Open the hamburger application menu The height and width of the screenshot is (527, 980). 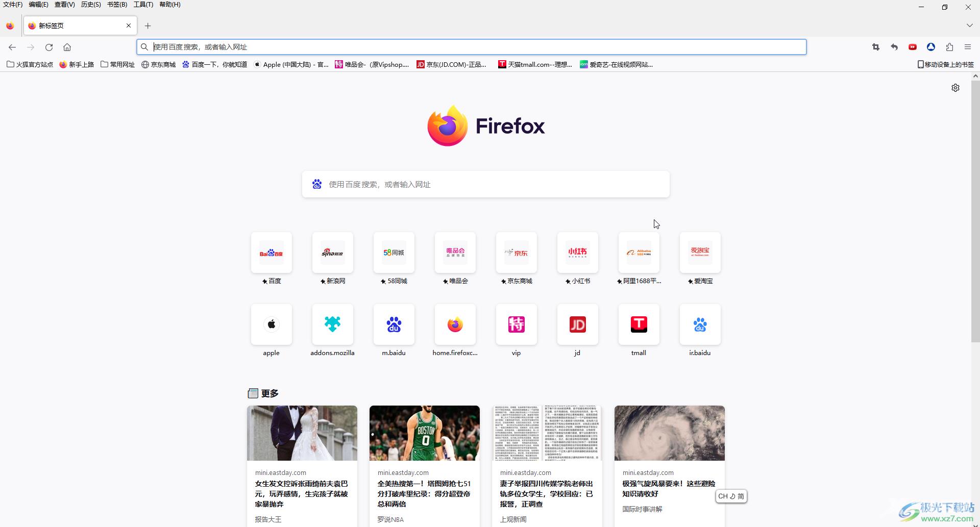point(968,47)
